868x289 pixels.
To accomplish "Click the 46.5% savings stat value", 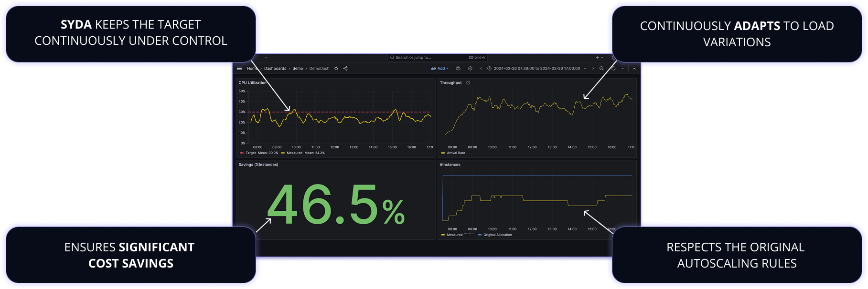I will tap(336, 205).
